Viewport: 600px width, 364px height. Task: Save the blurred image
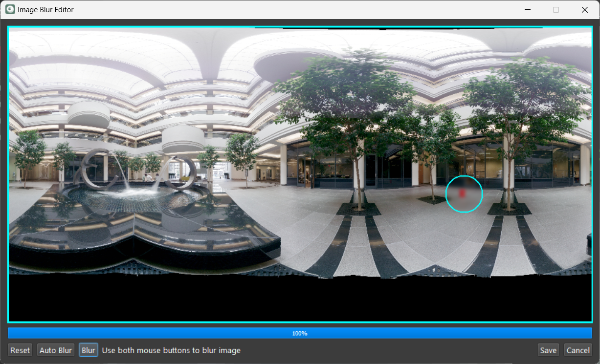[548, 350]
